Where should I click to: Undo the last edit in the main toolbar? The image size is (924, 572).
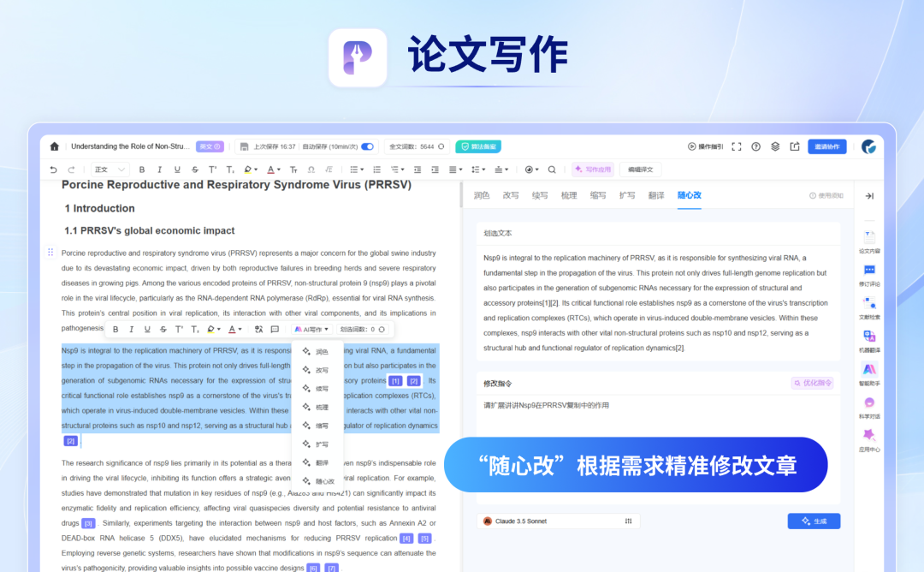(54, 170)
